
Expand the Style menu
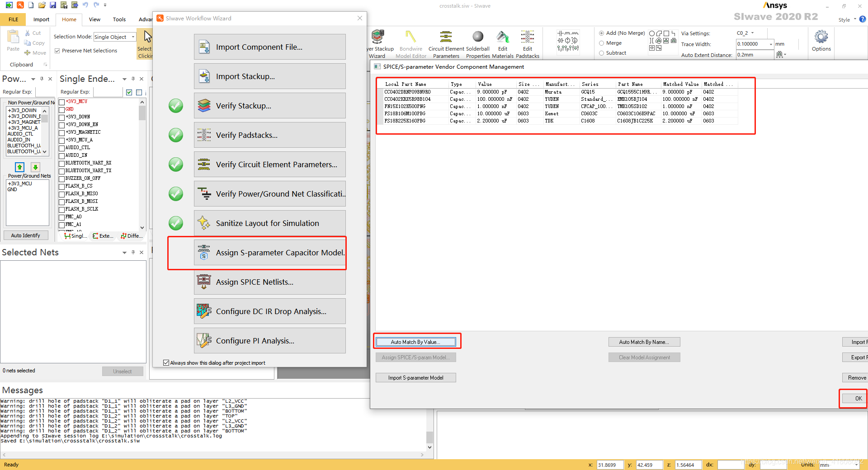[x=847, y=20]
